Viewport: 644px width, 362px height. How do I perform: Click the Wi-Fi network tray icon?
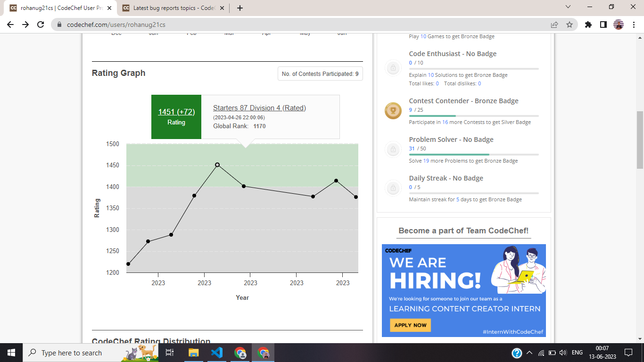(541, 353)
